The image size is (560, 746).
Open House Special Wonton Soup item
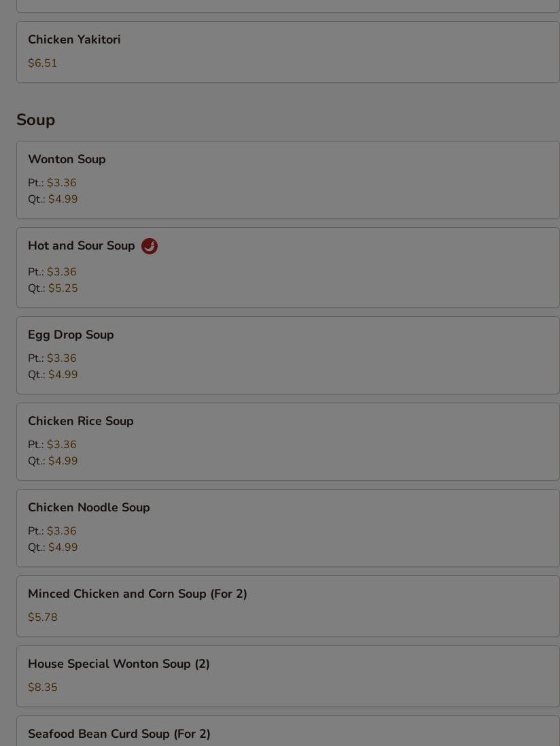coord(288,677)
